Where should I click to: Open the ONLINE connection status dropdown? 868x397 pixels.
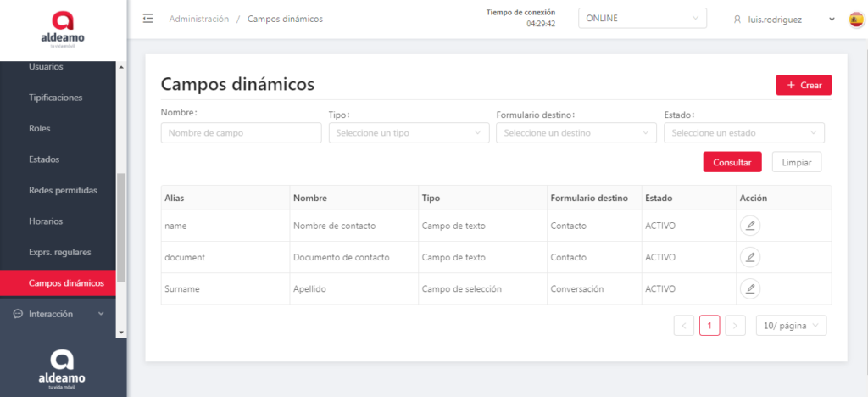point(642,19)
